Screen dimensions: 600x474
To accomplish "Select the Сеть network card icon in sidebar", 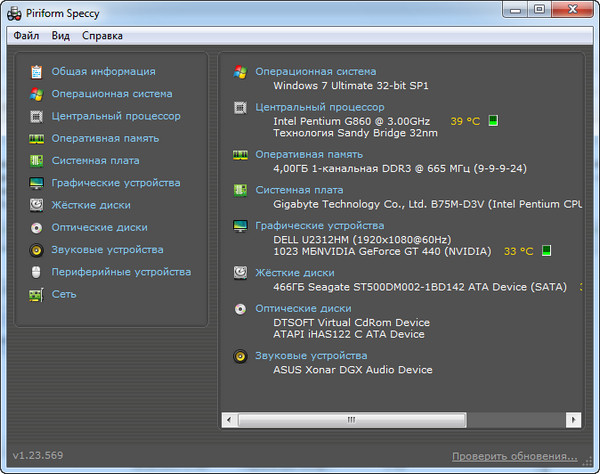I will (x=36, y=294).
